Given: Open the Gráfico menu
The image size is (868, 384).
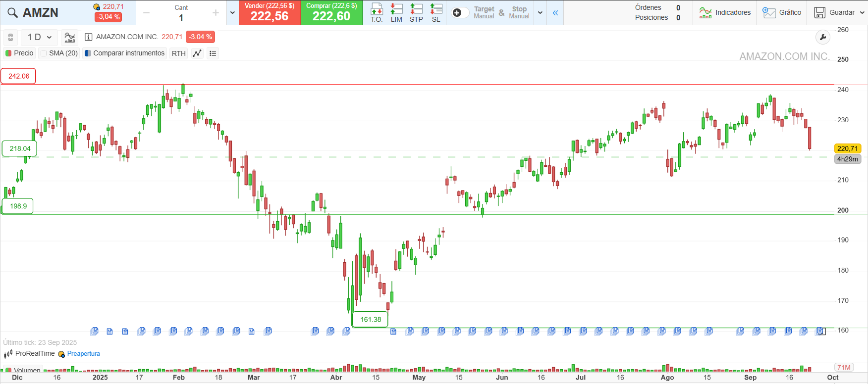Looking at the screenshot, I should tap(782, 13).
